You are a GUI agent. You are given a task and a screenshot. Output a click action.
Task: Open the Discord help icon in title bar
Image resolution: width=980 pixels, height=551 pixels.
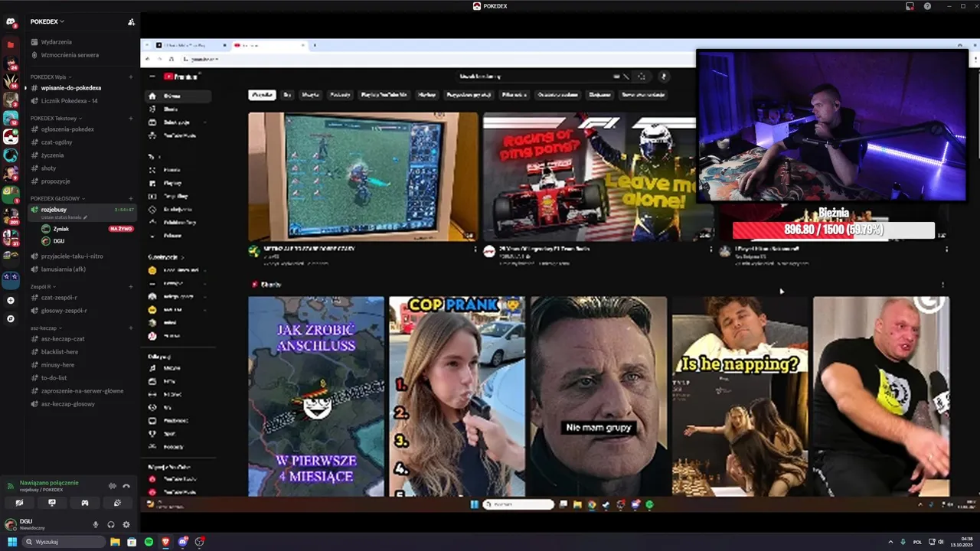tap(927, 6)
